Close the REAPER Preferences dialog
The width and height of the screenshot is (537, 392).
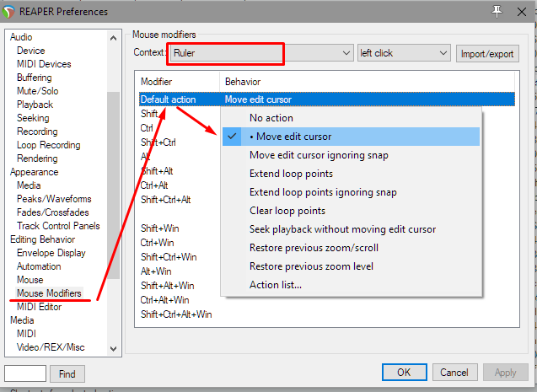(522, 12)
